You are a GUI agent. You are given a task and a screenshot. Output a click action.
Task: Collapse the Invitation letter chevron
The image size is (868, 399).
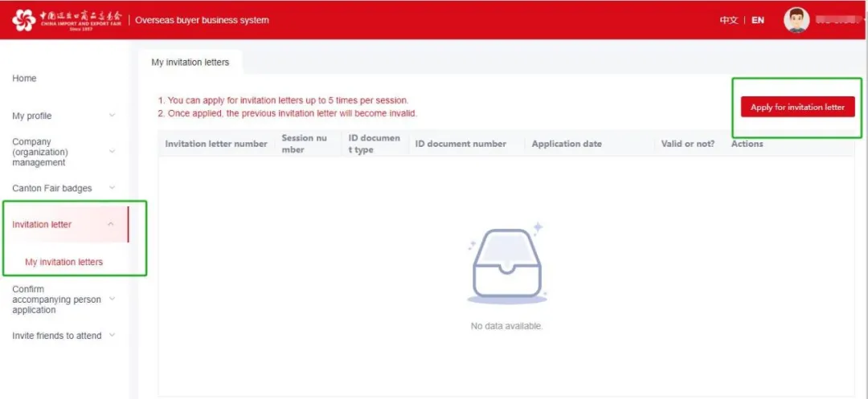pos(111,225)
